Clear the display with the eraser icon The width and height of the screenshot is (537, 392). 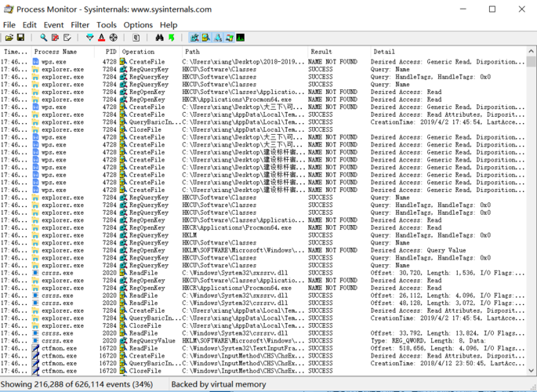point(67,38)
